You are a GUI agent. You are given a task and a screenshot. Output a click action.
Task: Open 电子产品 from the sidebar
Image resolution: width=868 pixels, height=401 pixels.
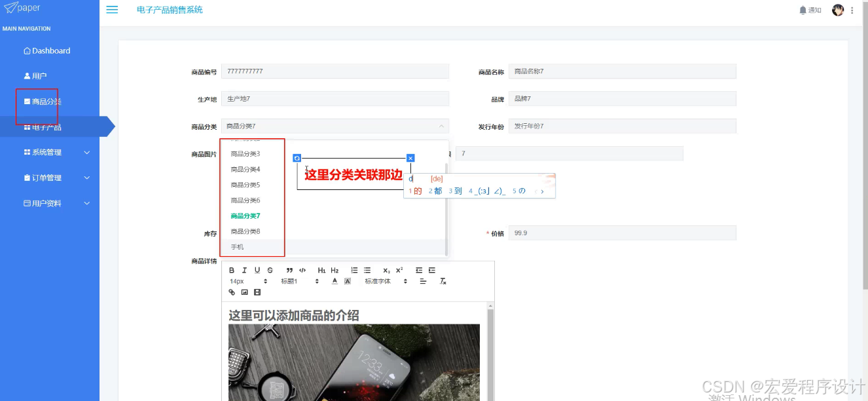tap(43, 127)
